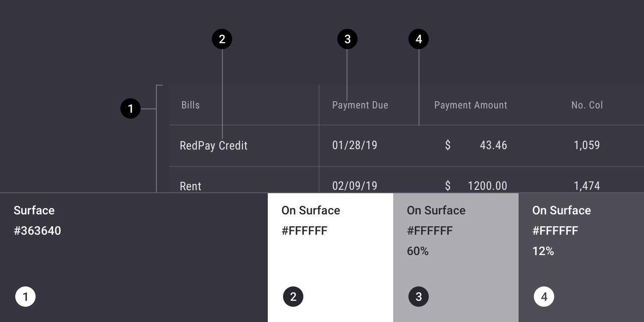This screenshot has width=644, height=322.
Task: Click the 01/28/19 due date cell
Action: 355,145
